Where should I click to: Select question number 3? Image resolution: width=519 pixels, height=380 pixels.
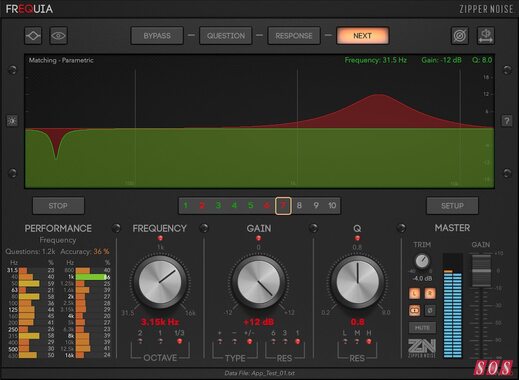[218, 205]
